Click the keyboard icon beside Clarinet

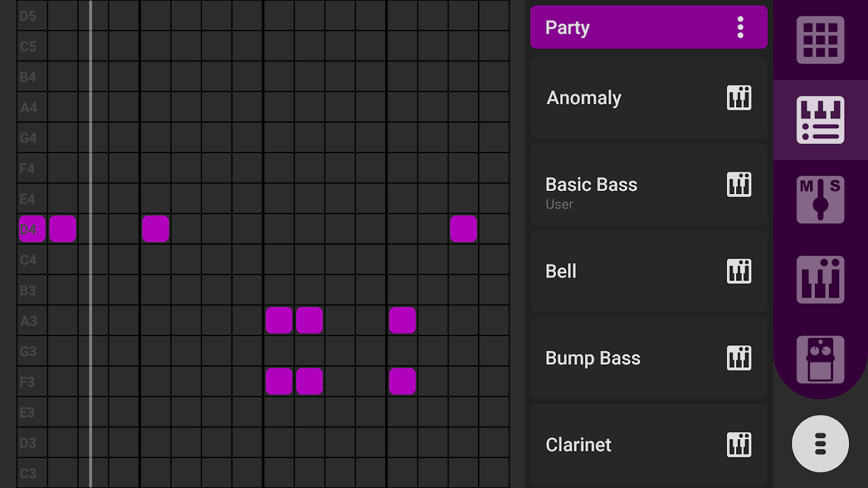point(739,445)
